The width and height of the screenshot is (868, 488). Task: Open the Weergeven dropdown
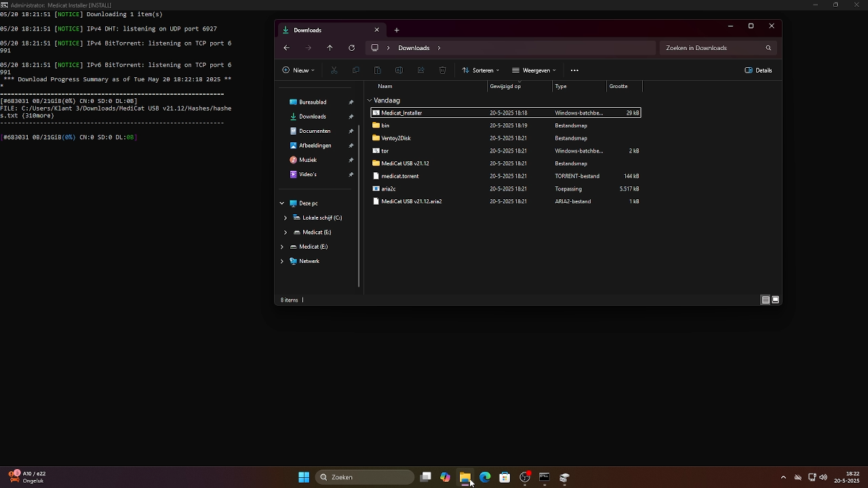[x=534, y=70]
